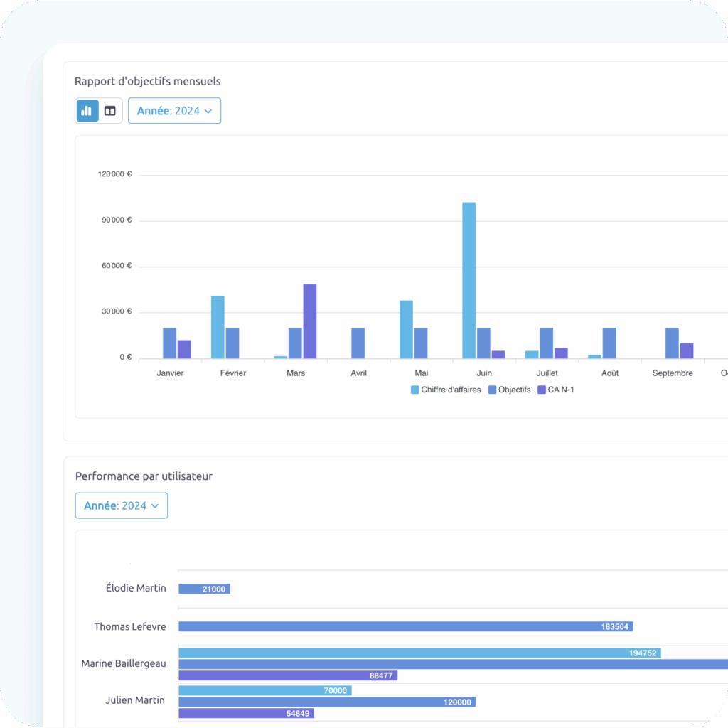Image resolution: width=728 pixels, height=728 pixels.
Task: Open Année dropdown in Rapport d'objectifs mensuels
Action: [x=174, y=111]
